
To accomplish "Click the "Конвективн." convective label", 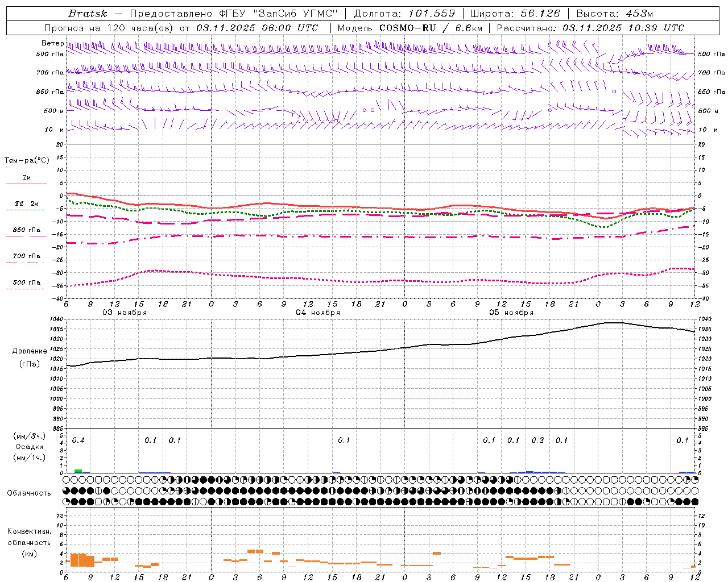I will pos(29,531).
